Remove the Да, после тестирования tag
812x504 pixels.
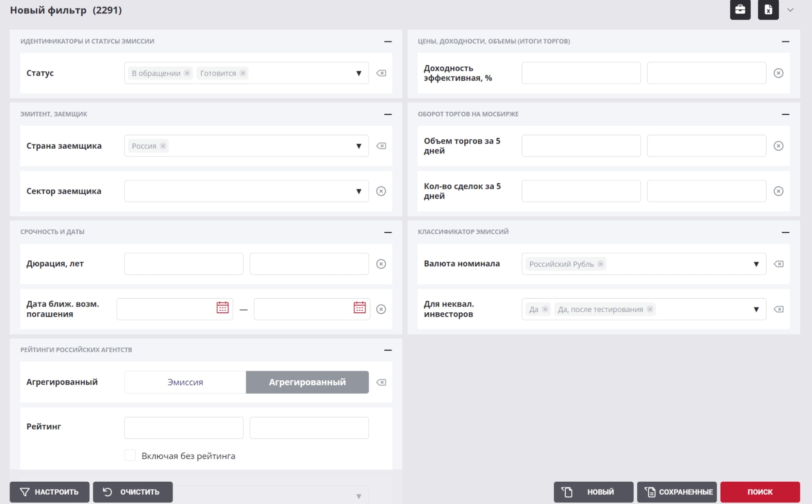tap(650, 309)
